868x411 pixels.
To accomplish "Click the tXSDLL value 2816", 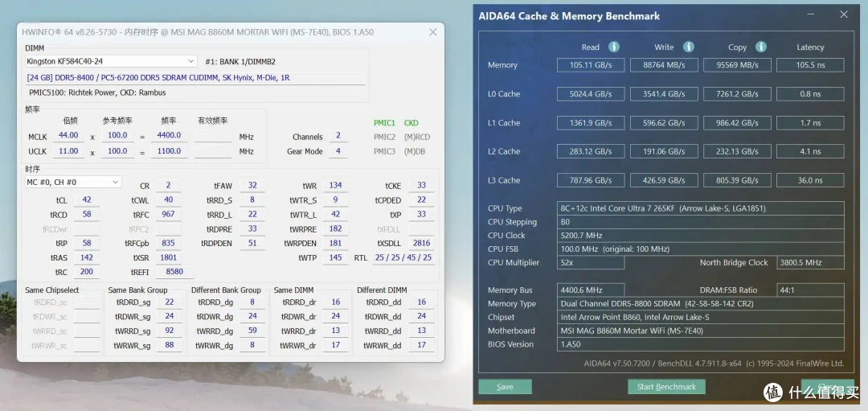I will [420, 243].
